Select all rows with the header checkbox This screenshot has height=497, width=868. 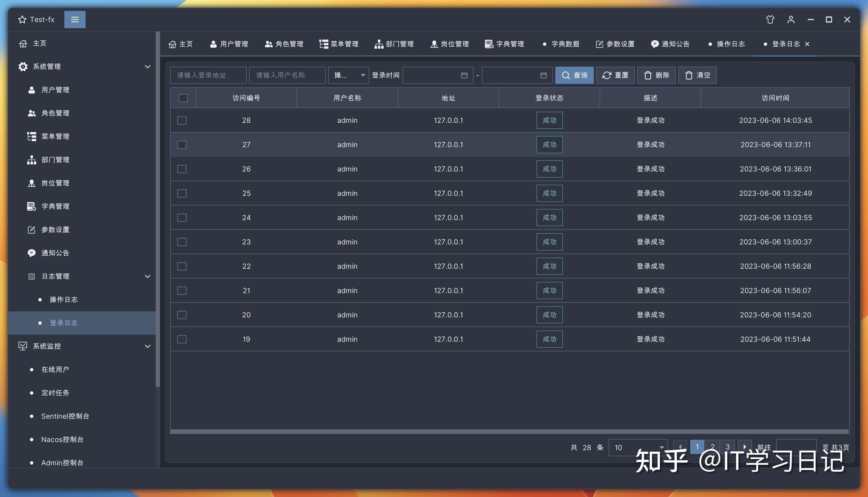click(183, 98)
